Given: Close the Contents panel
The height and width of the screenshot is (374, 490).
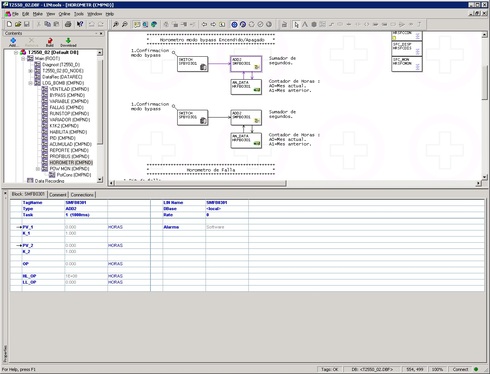Looking at the screenshot, I should click(x=101, y=33).
